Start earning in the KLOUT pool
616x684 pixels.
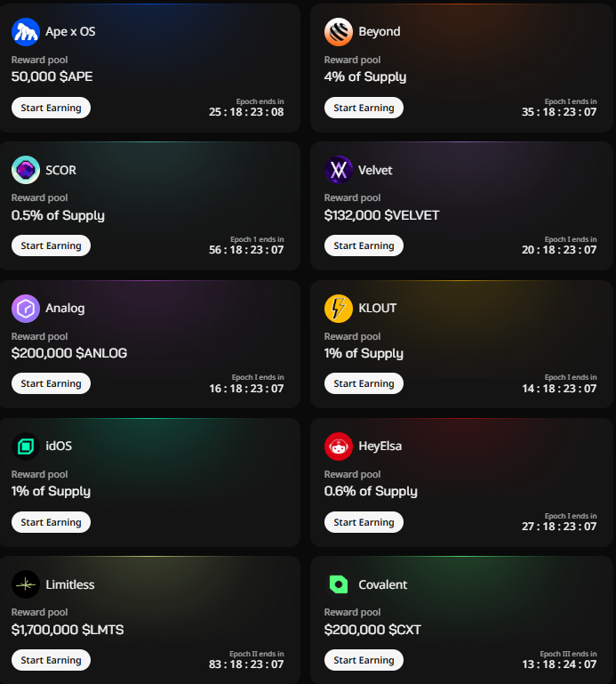click(x=364, y=383)
